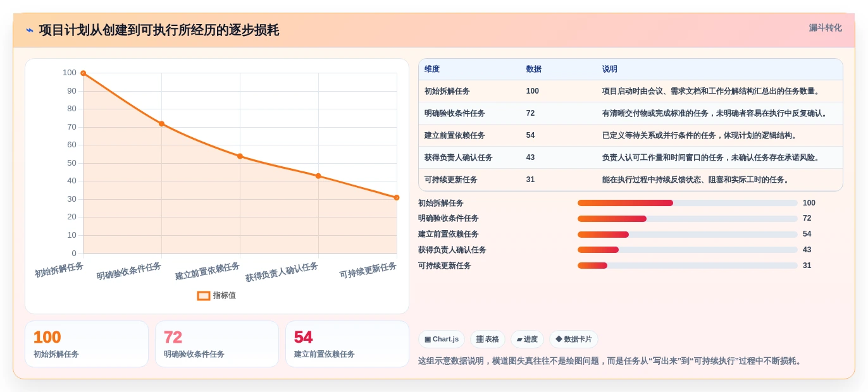Click the footer note starting 这组示意数据说明
The height and width of the screenshot is (392, 868).
tap(611, 361)
